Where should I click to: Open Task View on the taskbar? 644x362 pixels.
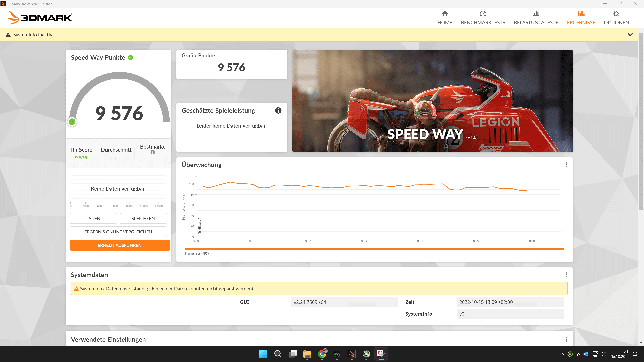[x=292, y=354]
